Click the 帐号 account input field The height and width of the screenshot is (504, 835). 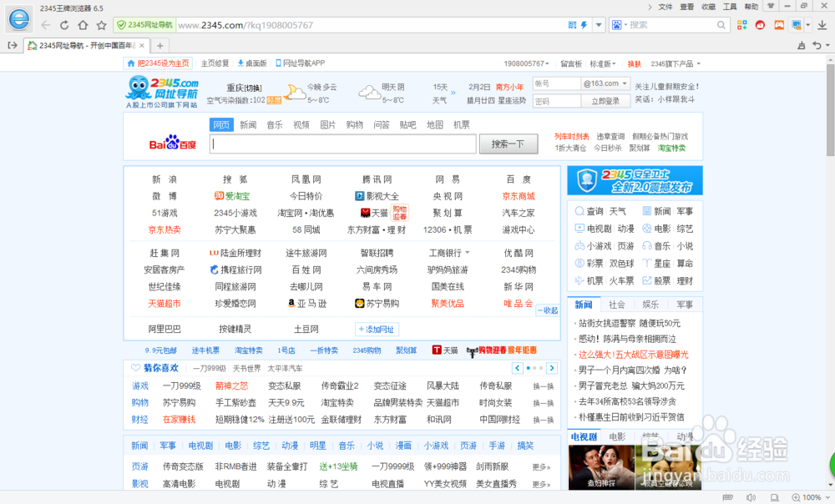(556, 83)
